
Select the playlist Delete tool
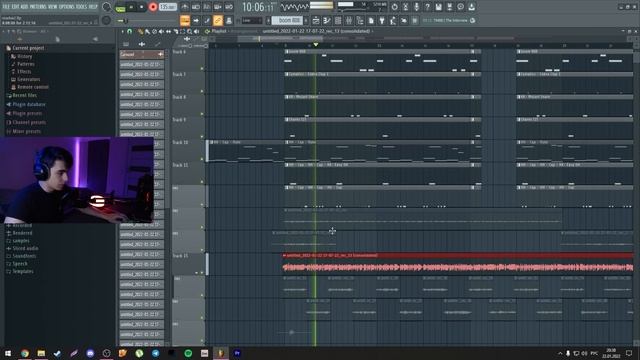pos(154,31)
